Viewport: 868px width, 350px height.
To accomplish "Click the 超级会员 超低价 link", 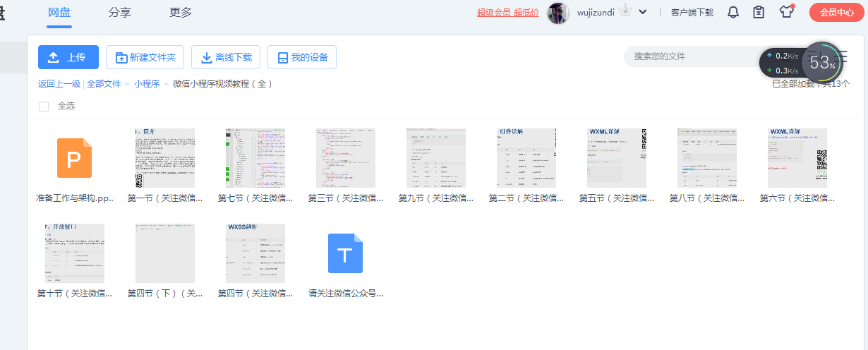I will [507, 12].
